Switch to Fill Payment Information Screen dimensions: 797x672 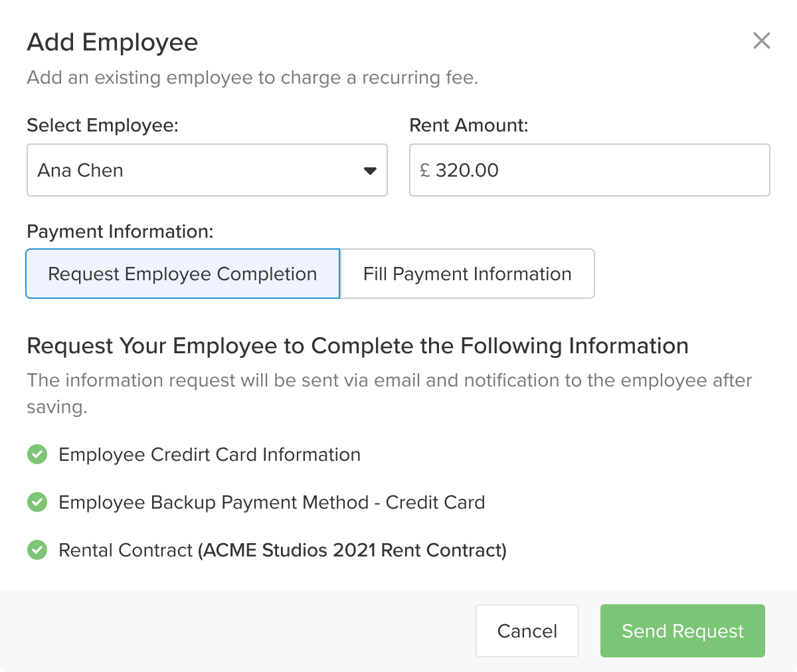click(467, 274)
